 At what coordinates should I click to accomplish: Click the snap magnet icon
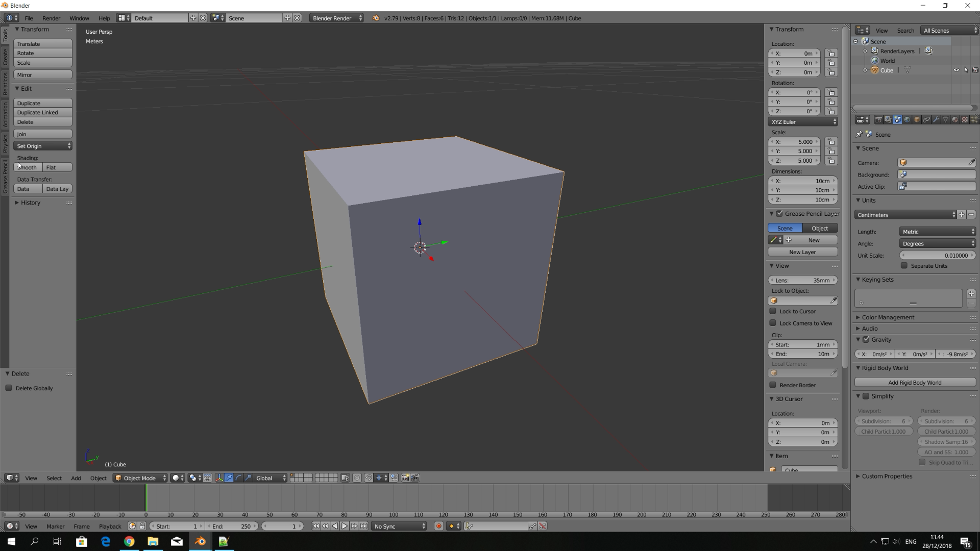coord(369,478)
